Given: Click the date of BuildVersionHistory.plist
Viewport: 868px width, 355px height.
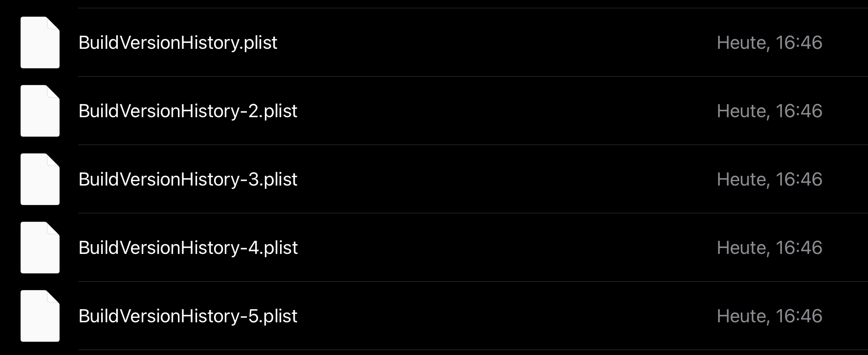Looking at the screenshot, I should [769, 42].
